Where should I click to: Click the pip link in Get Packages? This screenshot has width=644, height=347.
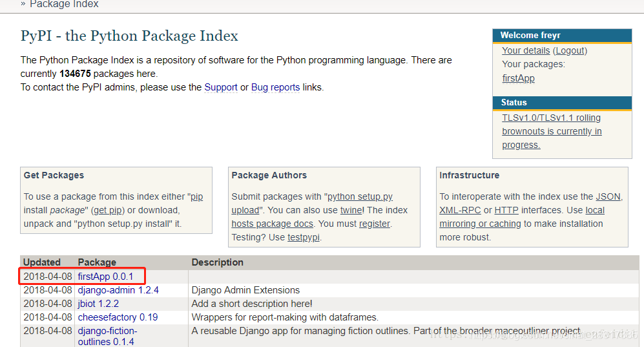[197, 196]
